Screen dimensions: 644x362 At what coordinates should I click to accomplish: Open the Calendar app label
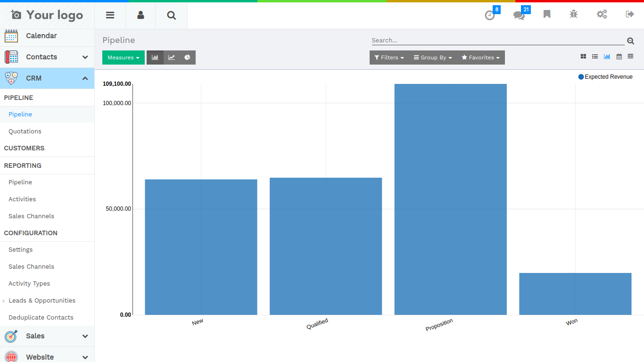[41, 36]
